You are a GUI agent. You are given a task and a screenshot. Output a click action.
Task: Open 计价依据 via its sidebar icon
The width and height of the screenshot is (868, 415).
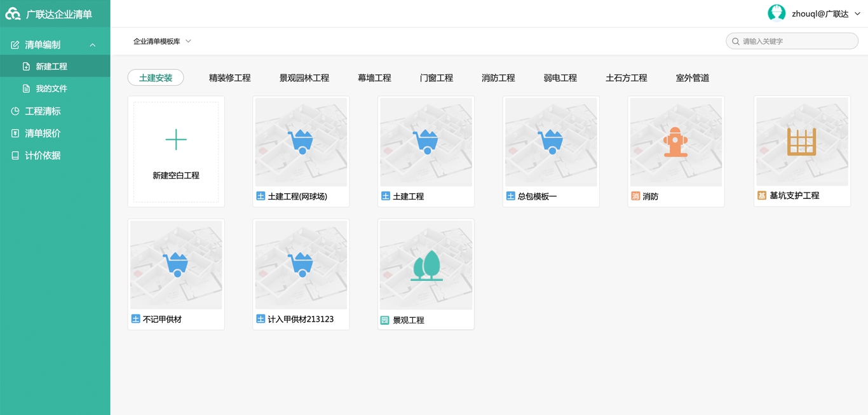click(x=14, y=156)
